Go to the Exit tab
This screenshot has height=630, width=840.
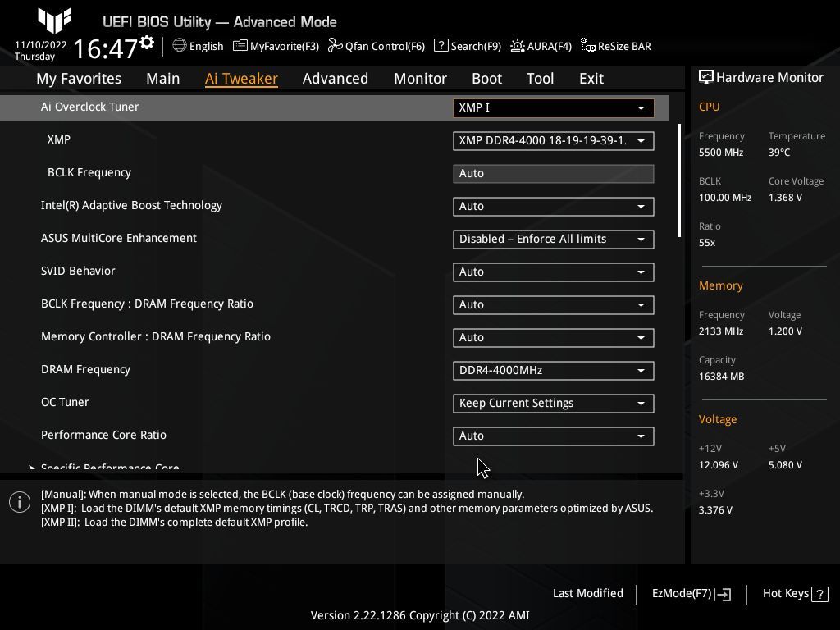[591, 79]
